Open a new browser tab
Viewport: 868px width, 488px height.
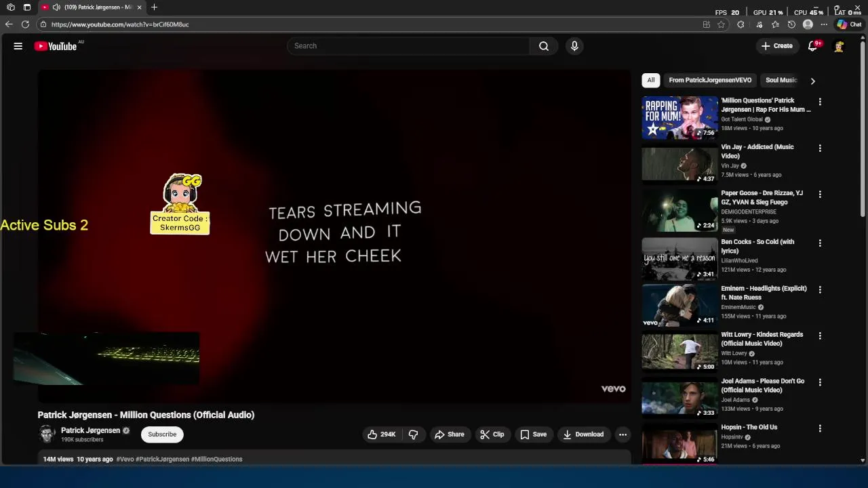coord(154,7)
